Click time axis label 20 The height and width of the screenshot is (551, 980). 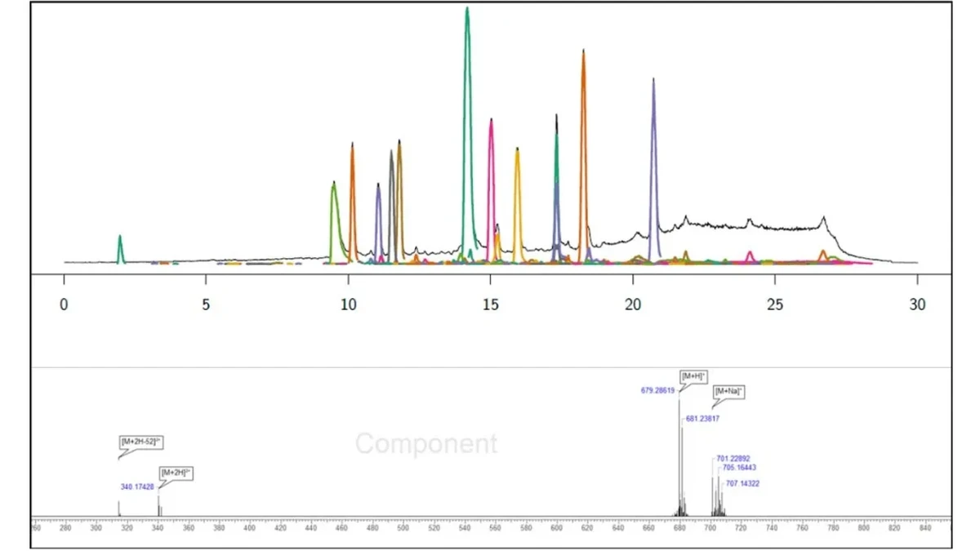633,304
